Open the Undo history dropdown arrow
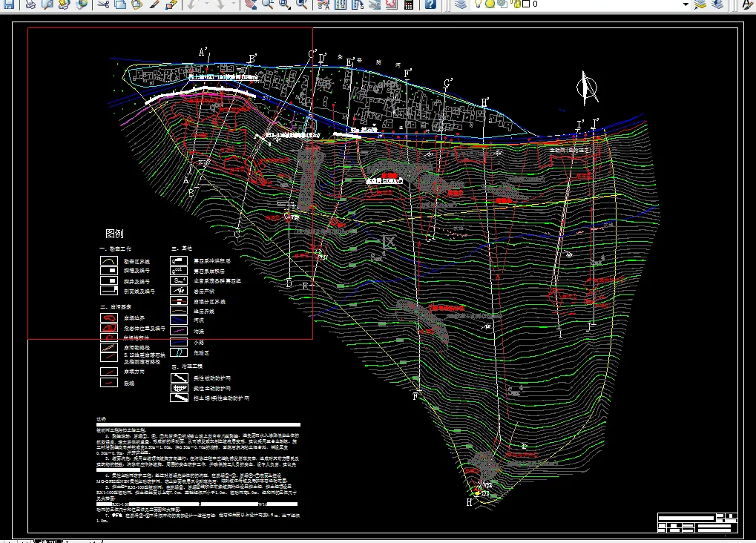 click(206, 4)
